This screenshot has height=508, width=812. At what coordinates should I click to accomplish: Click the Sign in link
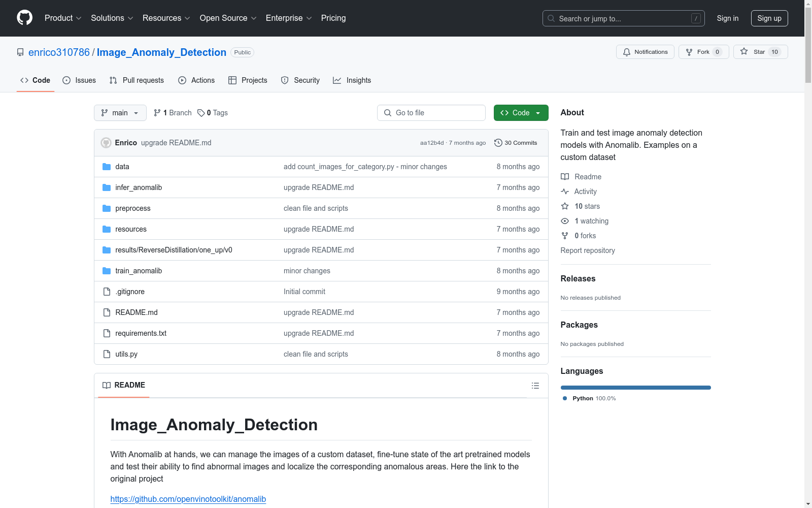click(x=728, y=18)
